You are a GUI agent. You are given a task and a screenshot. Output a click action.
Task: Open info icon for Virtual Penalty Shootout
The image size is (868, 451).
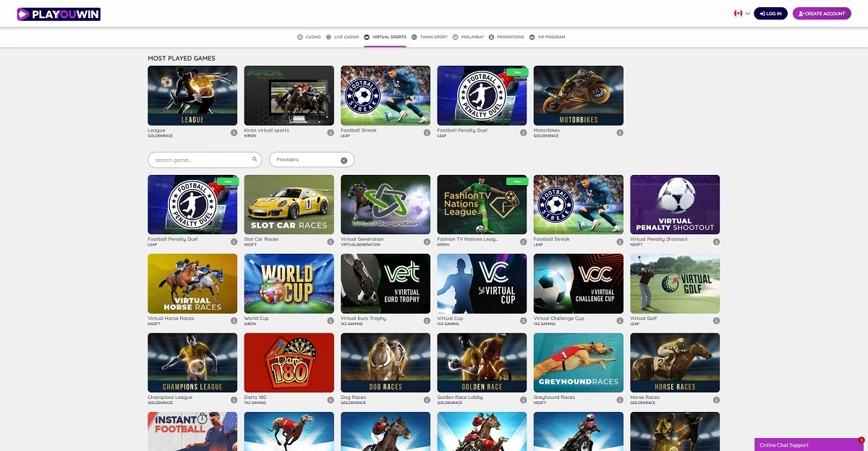point(717,241)
